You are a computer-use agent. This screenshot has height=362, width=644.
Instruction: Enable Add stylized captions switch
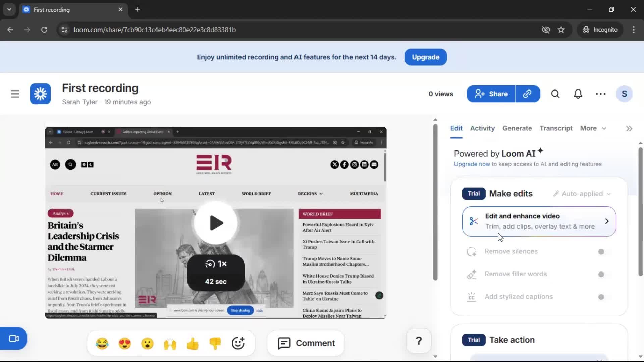(604, 297)
